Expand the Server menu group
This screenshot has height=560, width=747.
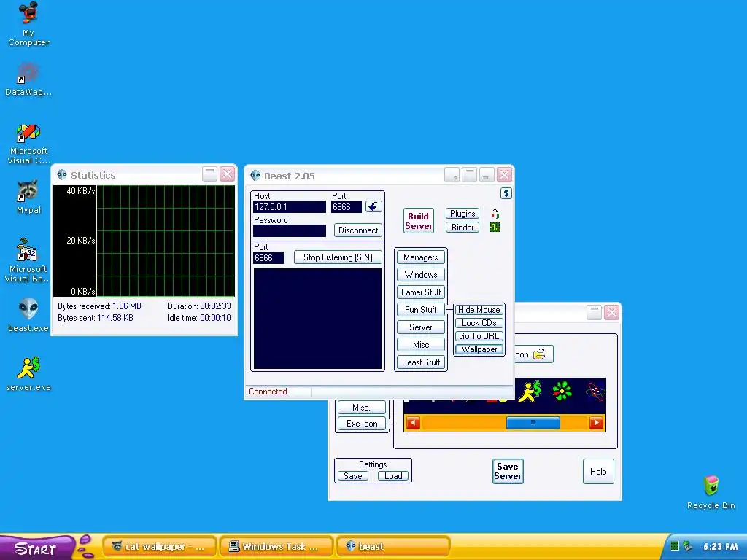click(421, 327)
